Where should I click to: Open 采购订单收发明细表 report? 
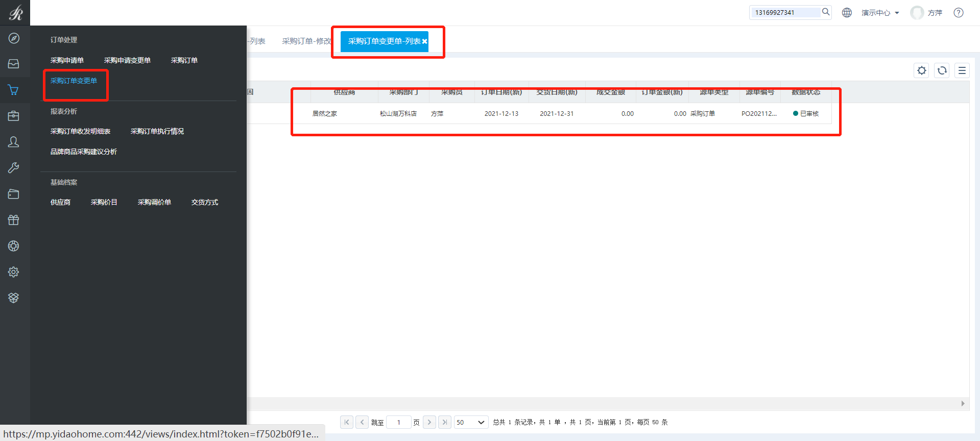[80, 131]
